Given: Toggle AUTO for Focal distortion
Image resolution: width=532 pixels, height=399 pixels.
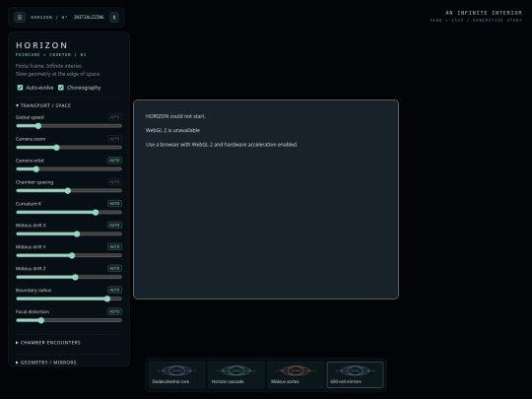Looking at the screenshot, I should point(114,311).
